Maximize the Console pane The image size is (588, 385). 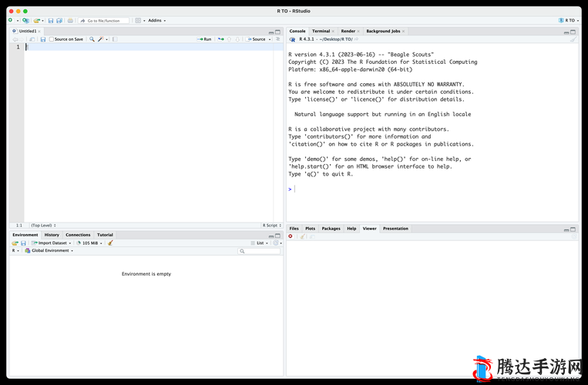click(573, 32)
